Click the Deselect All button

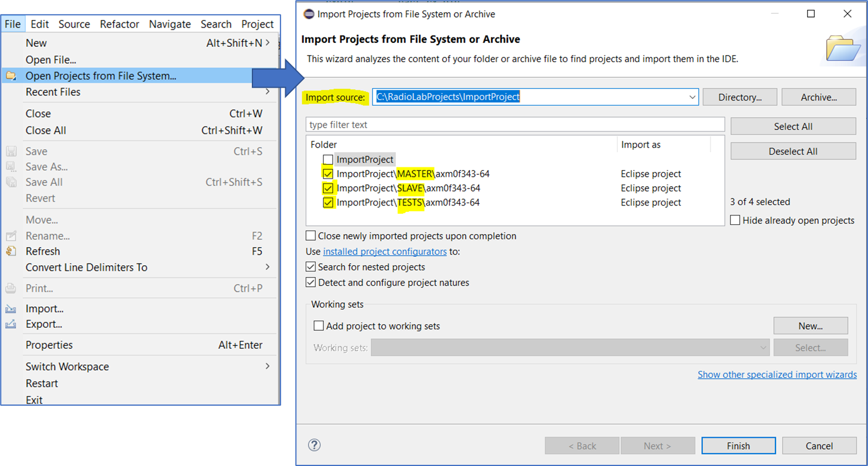point(793,151)
